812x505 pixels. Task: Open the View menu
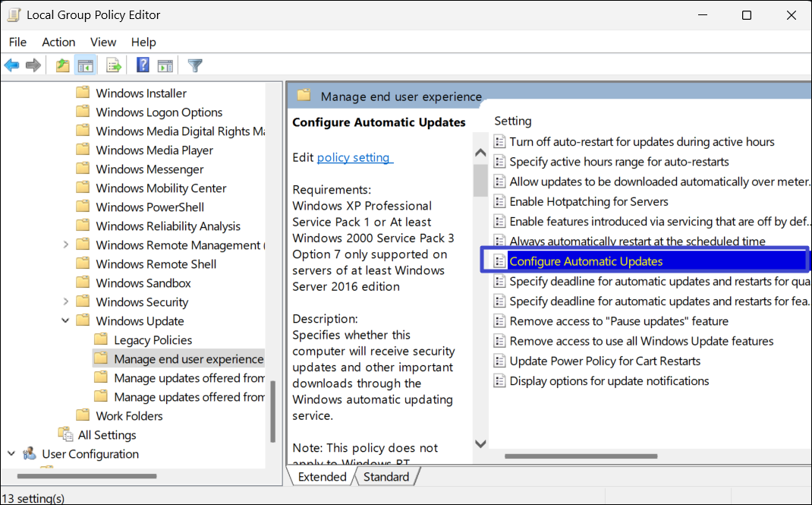coord(103,42)
